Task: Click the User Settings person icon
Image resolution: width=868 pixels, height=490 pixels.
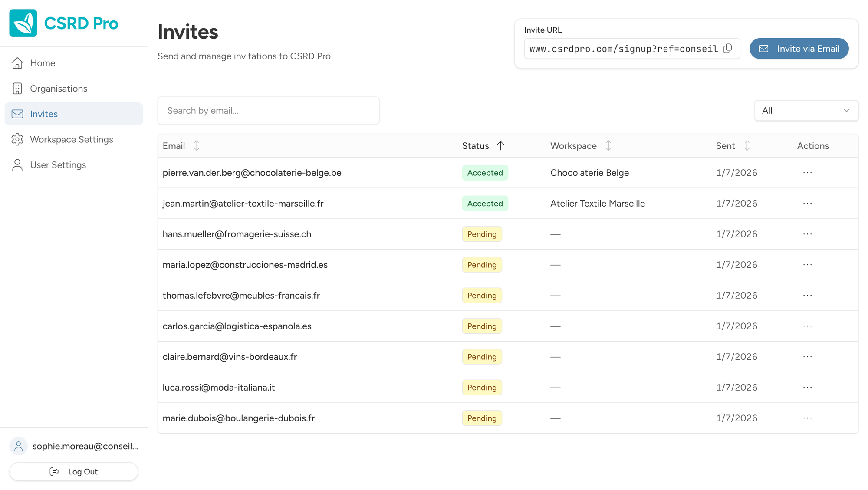Action: 17,164
